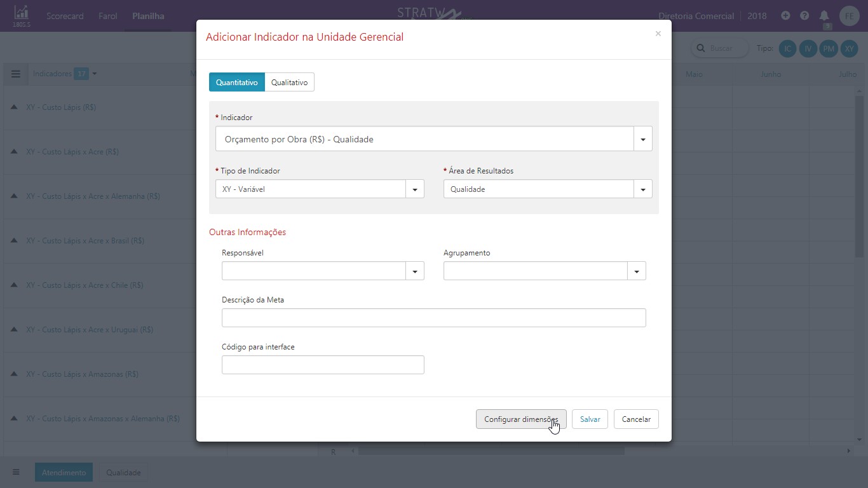Expand the Indicadores count dropdown caret
The height and width of the screenshot is (488, 868).
pos(95,74)
